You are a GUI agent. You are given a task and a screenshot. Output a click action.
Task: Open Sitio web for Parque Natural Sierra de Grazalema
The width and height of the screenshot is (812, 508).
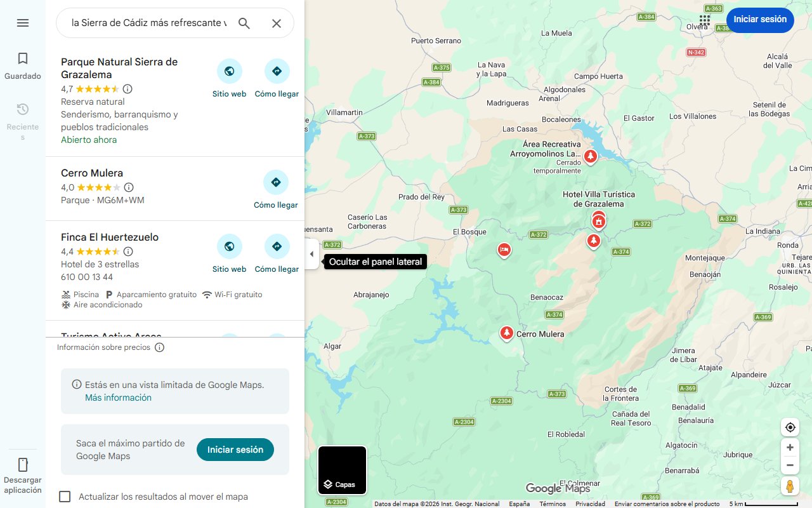(x=229, y=79)
